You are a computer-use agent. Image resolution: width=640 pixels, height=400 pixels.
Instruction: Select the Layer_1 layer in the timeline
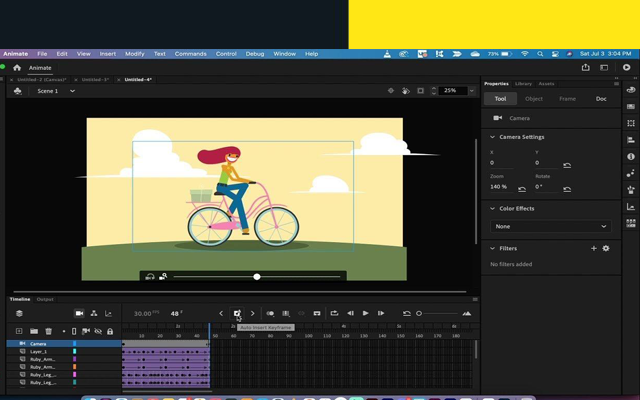click(38, 352)
